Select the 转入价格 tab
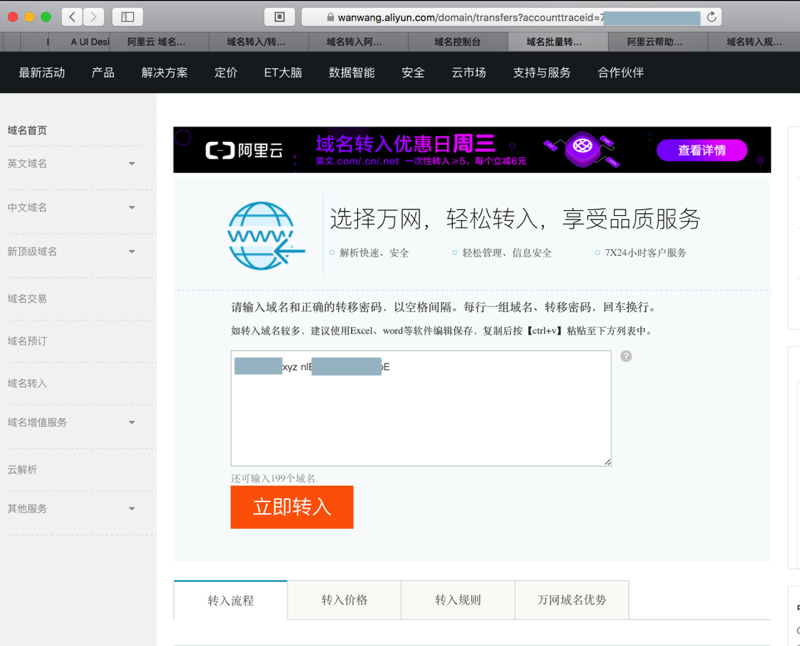800x646 pixels. 344,600
